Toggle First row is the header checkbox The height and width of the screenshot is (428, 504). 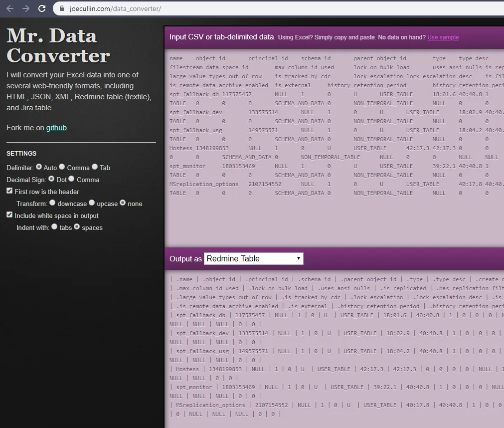tap(9, 191)
